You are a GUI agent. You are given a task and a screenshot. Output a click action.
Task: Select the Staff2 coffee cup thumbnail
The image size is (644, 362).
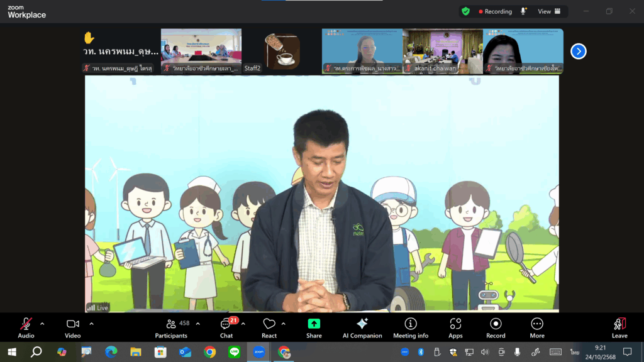pos(281,51)
